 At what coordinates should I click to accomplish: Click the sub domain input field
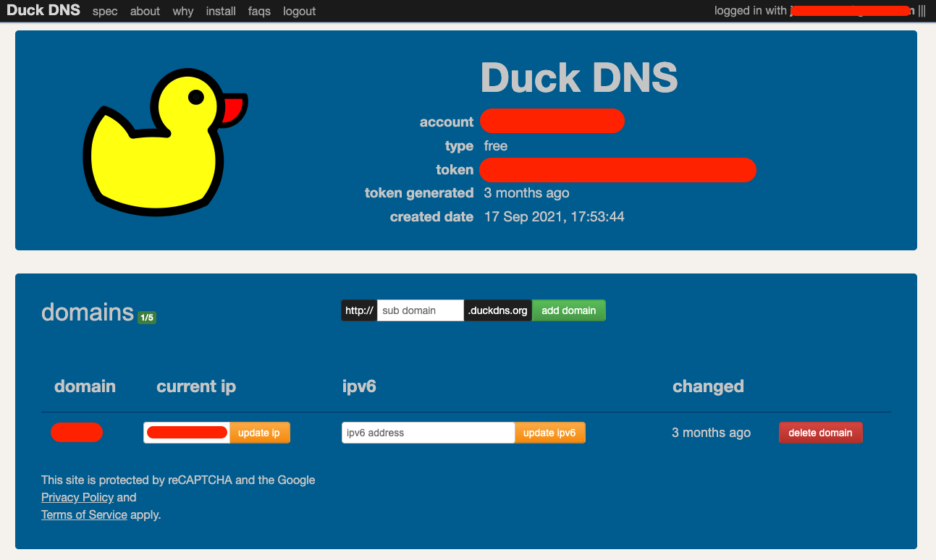420,310
